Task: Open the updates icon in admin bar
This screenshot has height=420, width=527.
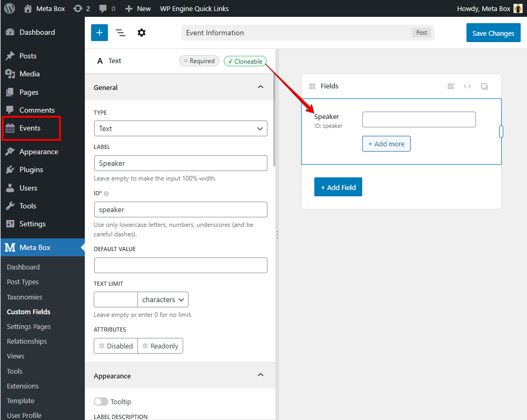Action: click(x=82, y=8)
